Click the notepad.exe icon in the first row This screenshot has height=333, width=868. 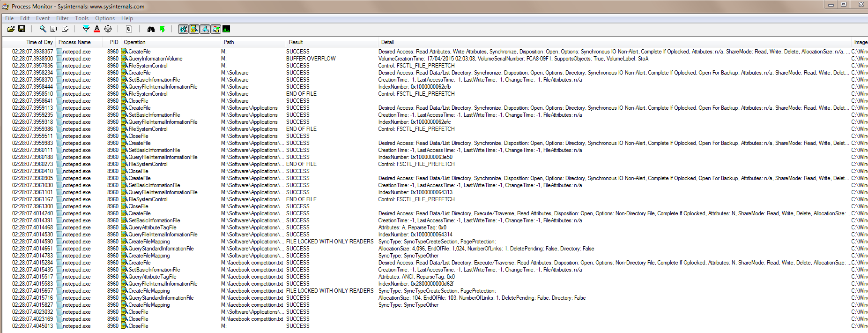(x=59, y=52)
